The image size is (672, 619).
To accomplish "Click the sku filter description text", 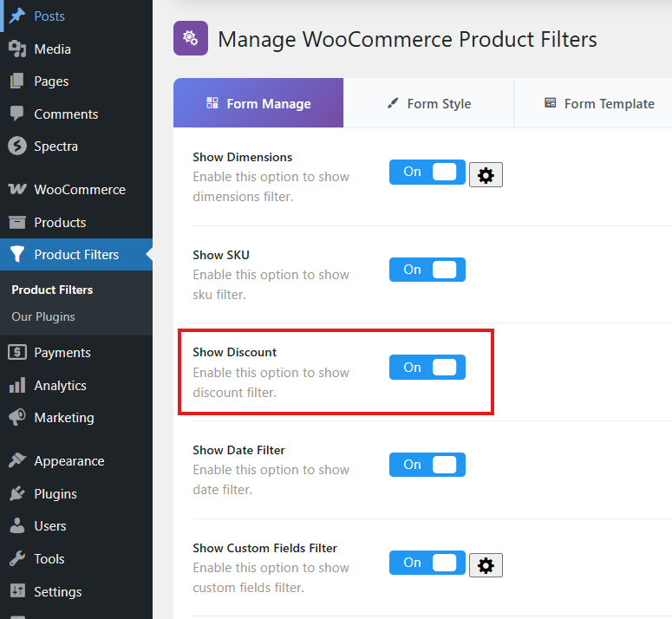I will 271,284.
